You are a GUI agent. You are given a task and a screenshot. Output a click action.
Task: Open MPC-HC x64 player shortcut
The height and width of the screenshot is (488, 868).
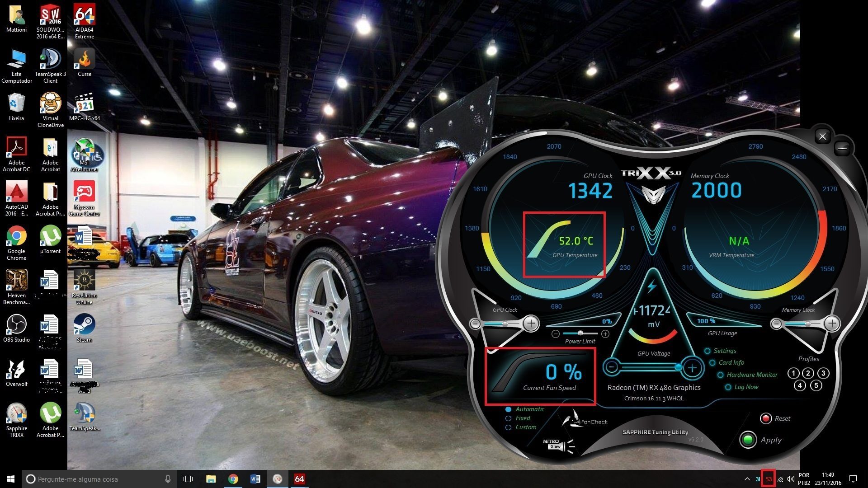(x=85, y=107)
